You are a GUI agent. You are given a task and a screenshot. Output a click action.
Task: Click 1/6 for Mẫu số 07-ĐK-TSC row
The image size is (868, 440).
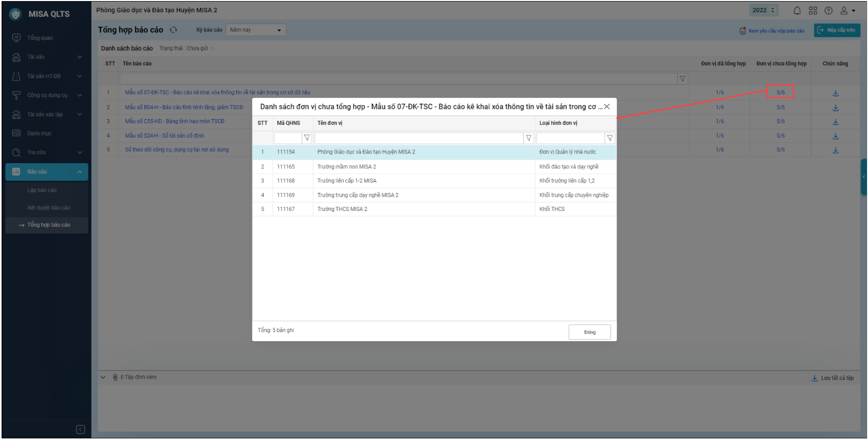point(720,92)
